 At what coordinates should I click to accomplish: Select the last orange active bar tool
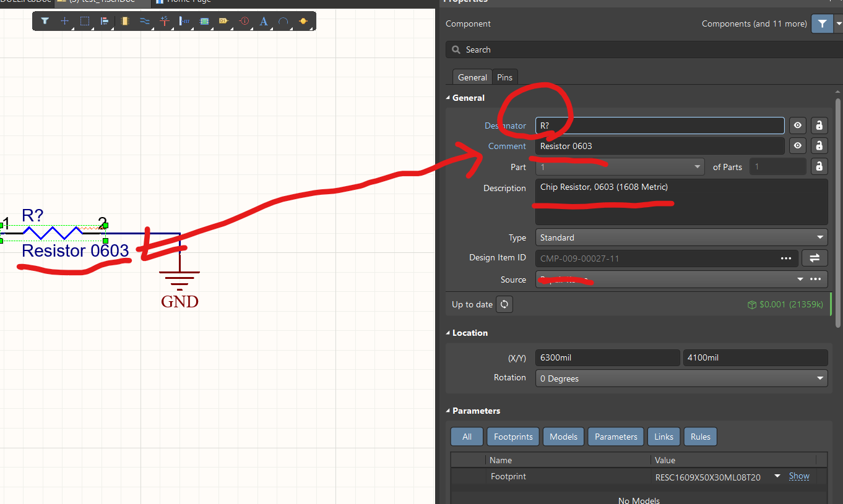[x=303, y=21]
